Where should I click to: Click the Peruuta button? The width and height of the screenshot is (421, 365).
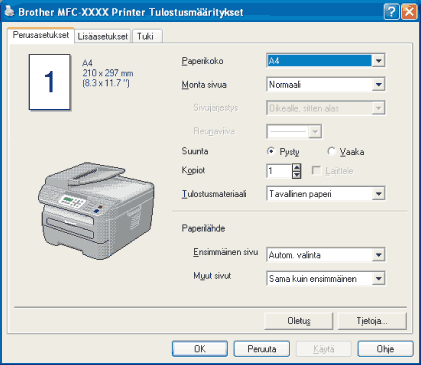click(x=262, y=349)
